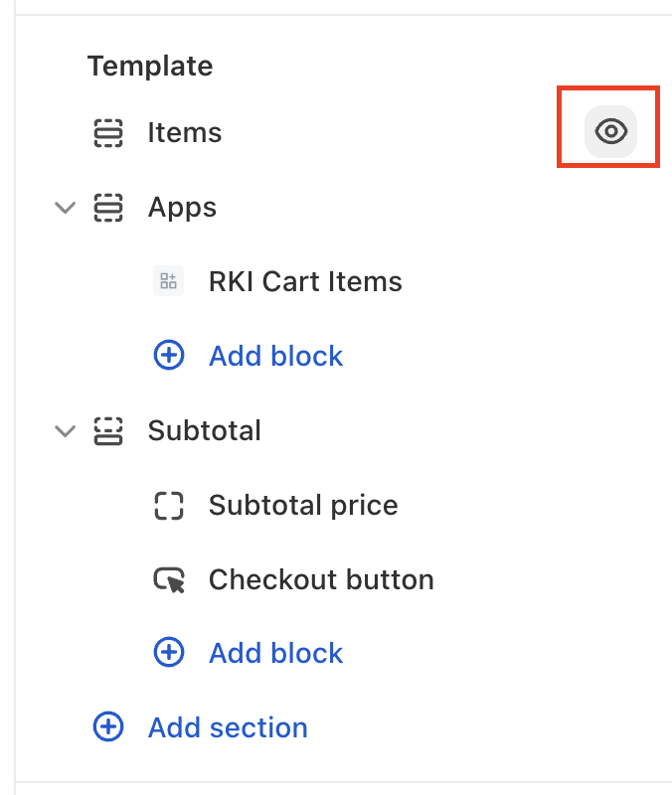
Task: Click the RKI Cart Items app icon
Action: [169, 282]
